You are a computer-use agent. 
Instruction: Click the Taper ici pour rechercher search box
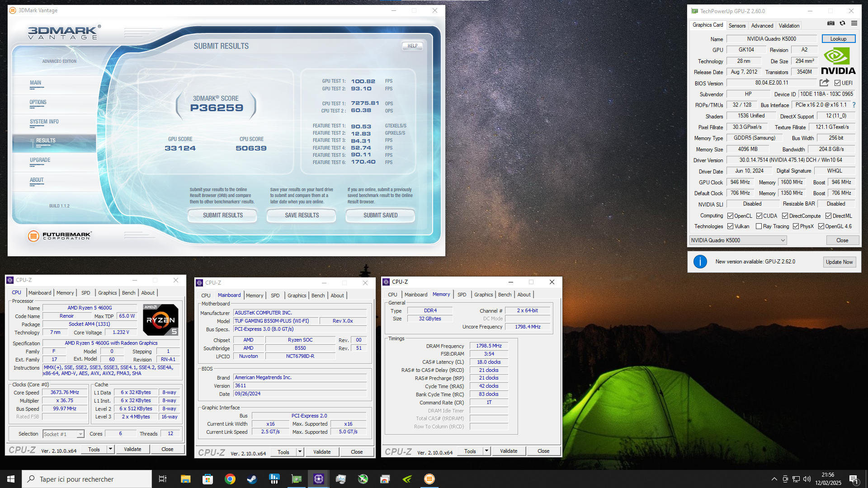pyautogui.click(x=87, y=479)
